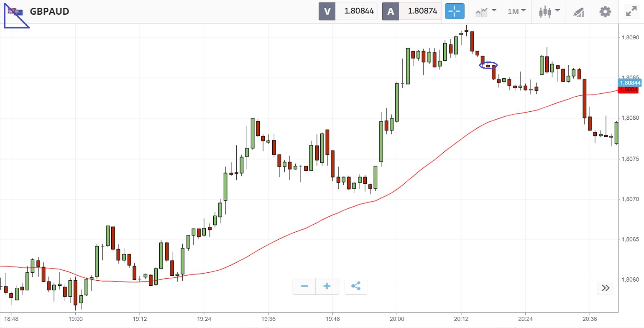Click the blue circled candle marker
This screenshot has width=644, height=328.
pyautogui.click(x=488, y=65)
